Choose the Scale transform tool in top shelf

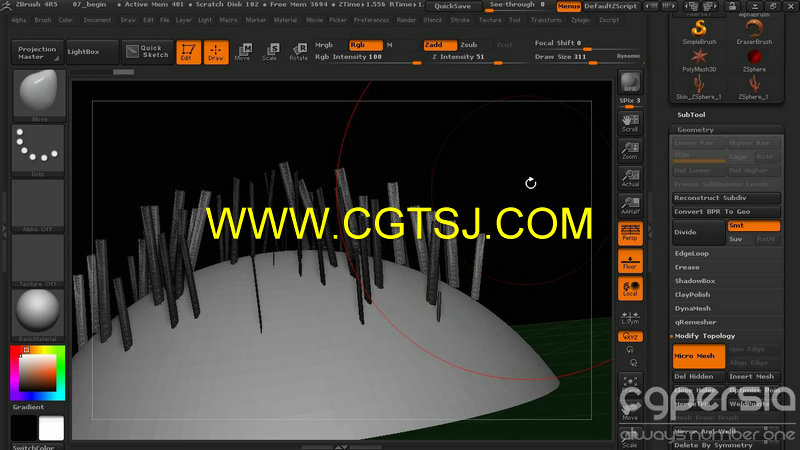tap(270, 52)
